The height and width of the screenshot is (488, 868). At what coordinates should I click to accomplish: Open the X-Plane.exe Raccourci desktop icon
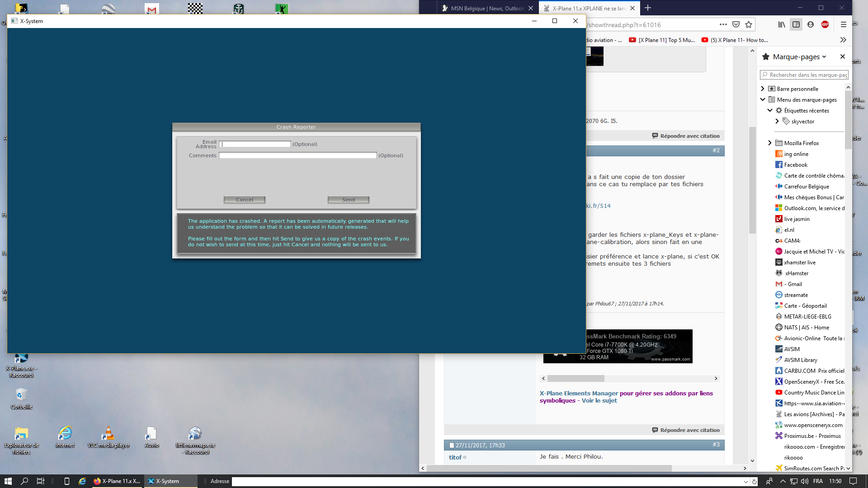click(21, 366)
